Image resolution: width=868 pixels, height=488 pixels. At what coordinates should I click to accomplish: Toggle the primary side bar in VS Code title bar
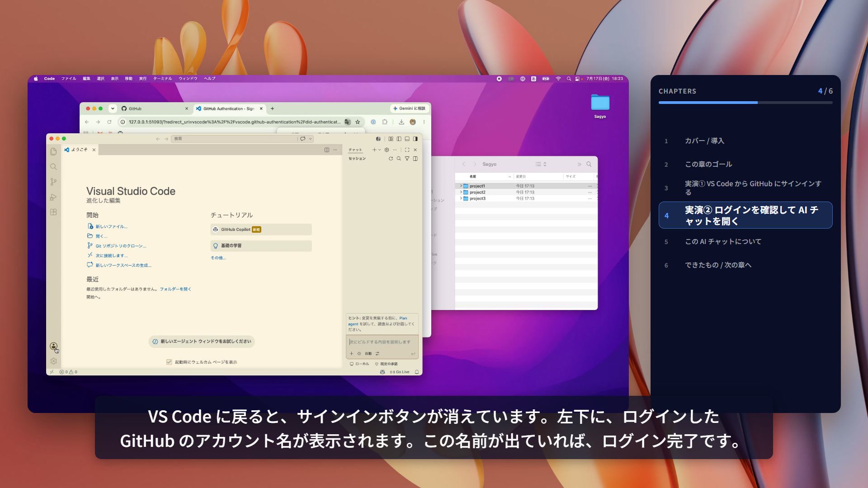pos(399,139)
